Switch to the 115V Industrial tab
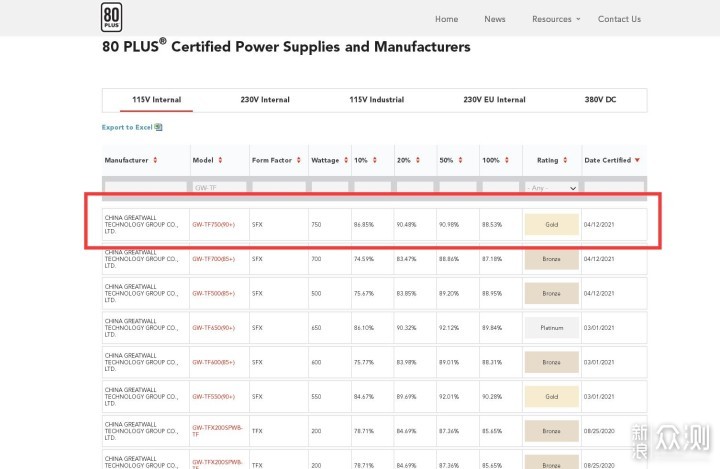This screenshot has height=469, width=720. [x=377, y=100]
